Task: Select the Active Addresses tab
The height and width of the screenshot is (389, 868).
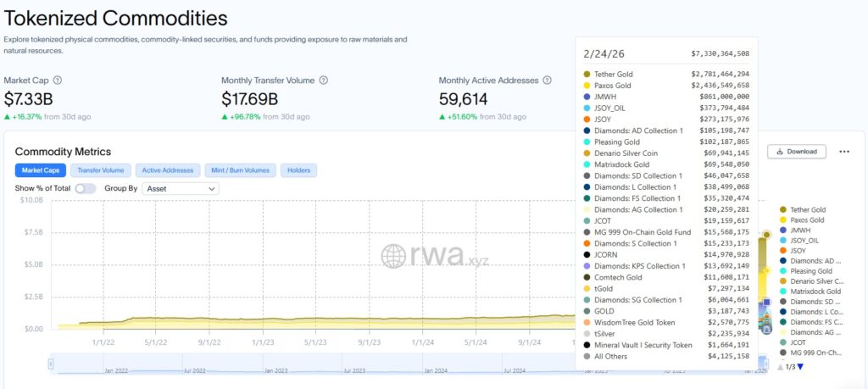Action: coord(167,170)
